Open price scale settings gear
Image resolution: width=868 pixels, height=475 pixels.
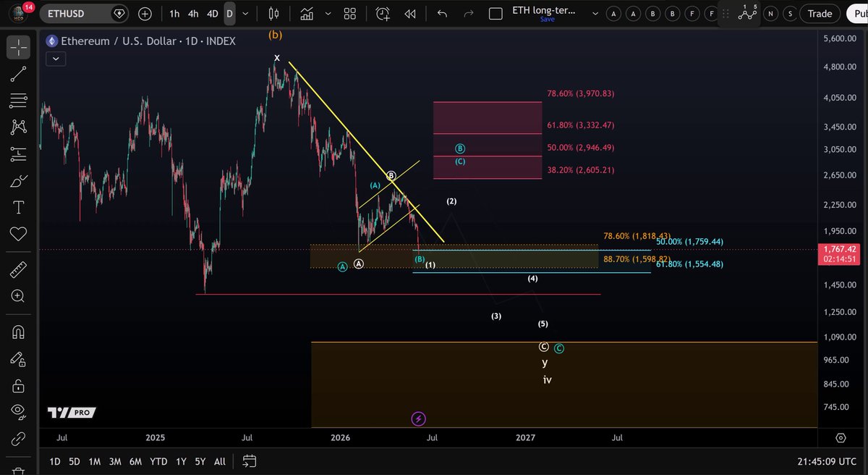[841, 438]
